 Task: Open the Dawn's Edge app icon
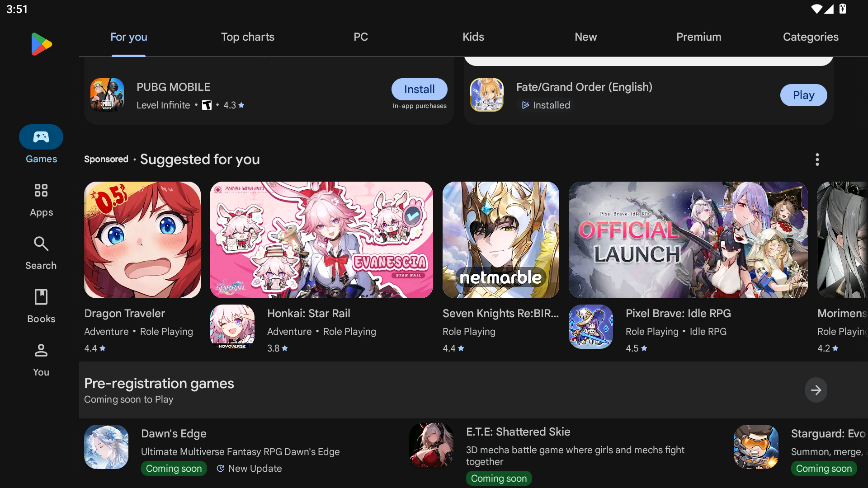coord(106,447)
